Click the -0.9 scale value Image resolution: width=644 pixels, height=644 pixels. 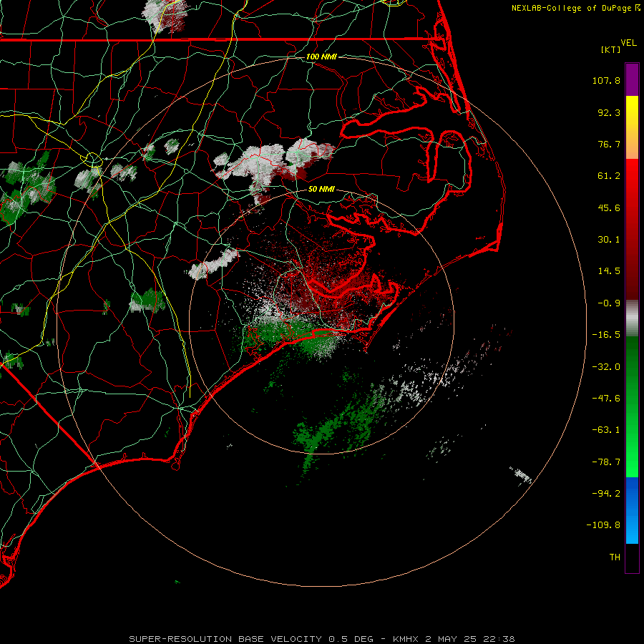click(609, 303)
